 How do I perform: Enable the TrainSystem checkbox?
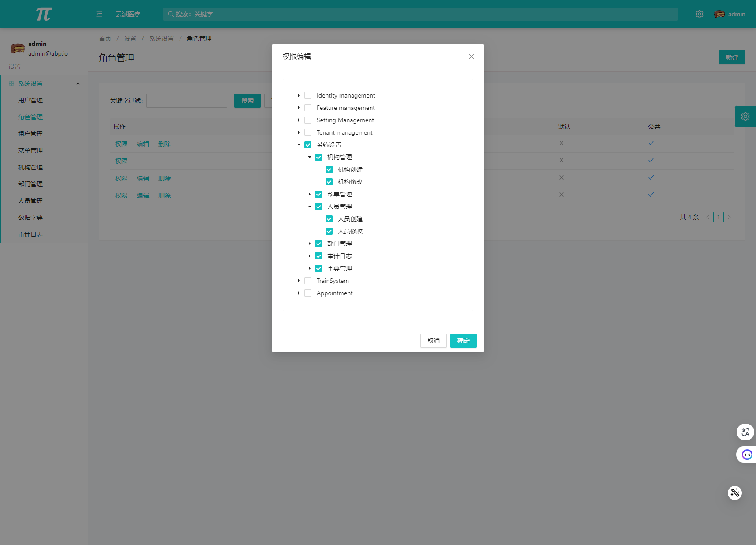tap(308, 281)
